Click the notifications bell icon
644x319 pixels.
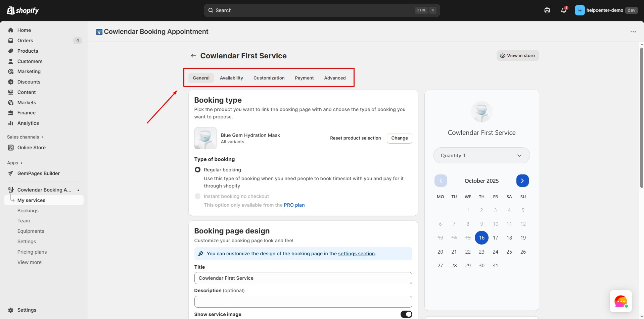[563, 10]
